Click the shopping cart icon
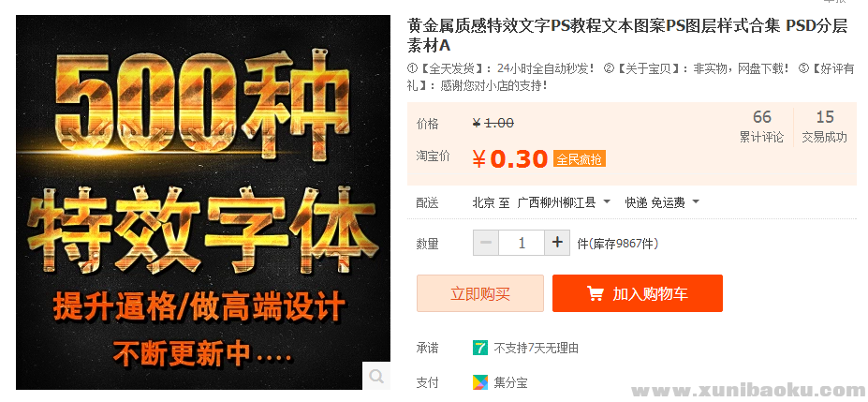The image size is (868, 402). pos(596,293)
